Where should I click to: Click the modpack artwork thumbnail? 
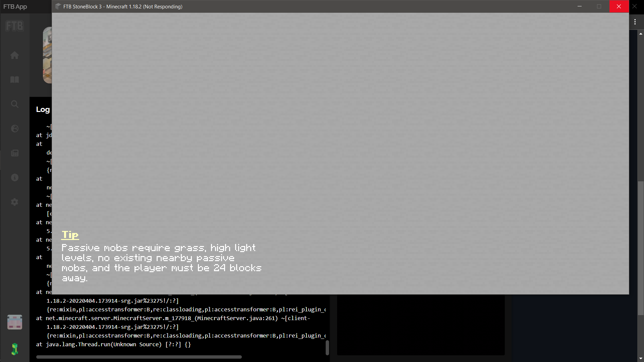point(47,55)
